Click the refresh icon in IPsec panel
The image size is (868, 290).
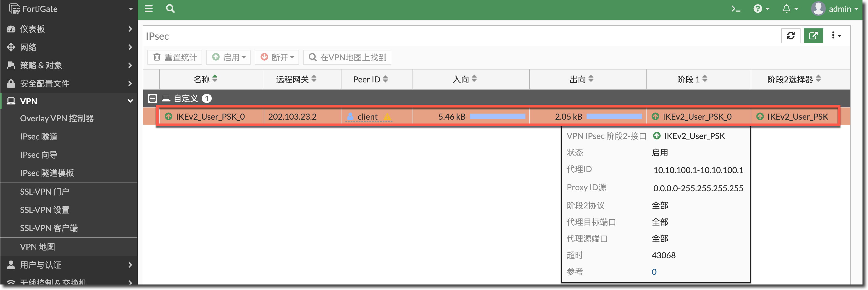coord(791,36)
